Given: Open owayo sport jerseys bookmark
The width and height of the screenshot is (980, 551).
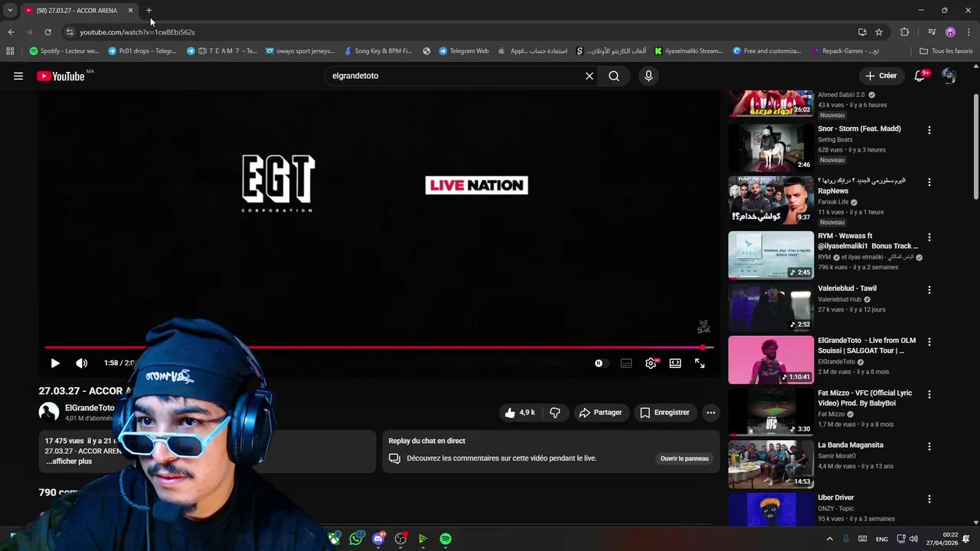Looking at the screenshot, I should 300,51.
